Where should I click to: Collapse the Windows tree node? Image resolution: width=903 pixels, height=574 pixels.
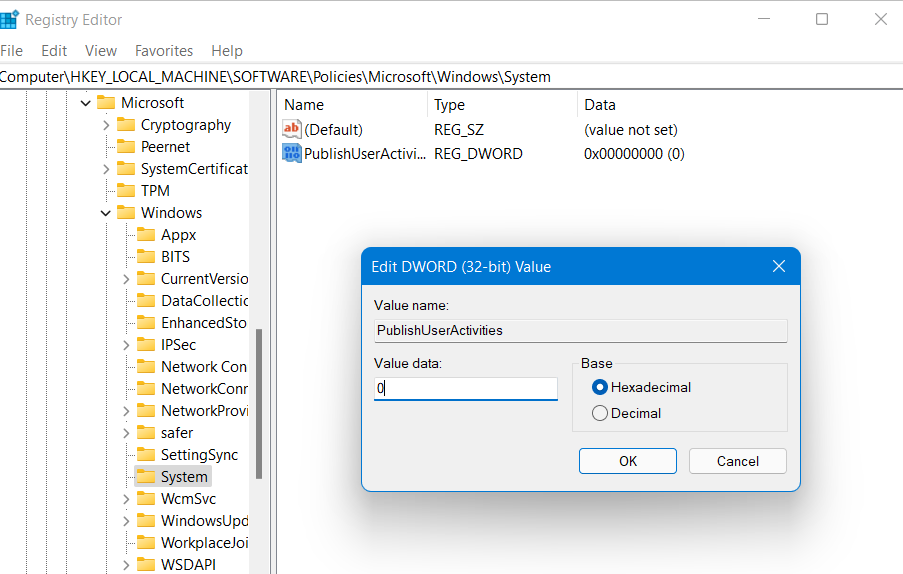pyautogui.click(x=106, y=213)
